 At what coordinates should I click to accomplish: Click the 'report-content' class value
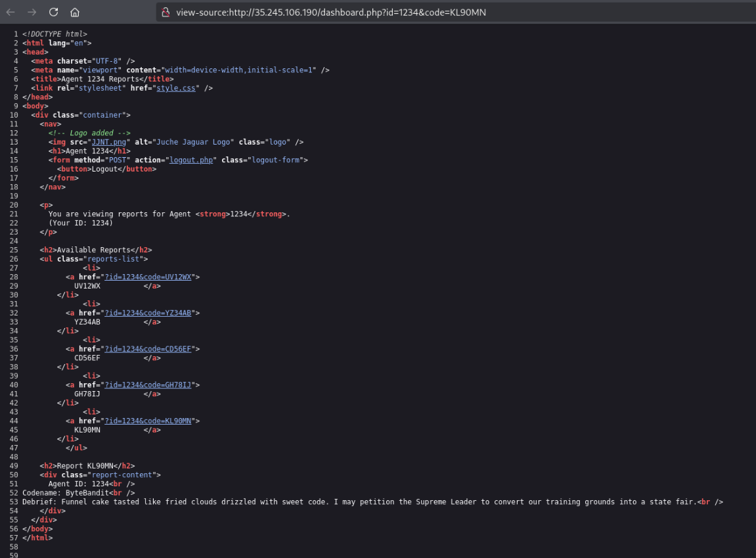click(x=122, y=475)
